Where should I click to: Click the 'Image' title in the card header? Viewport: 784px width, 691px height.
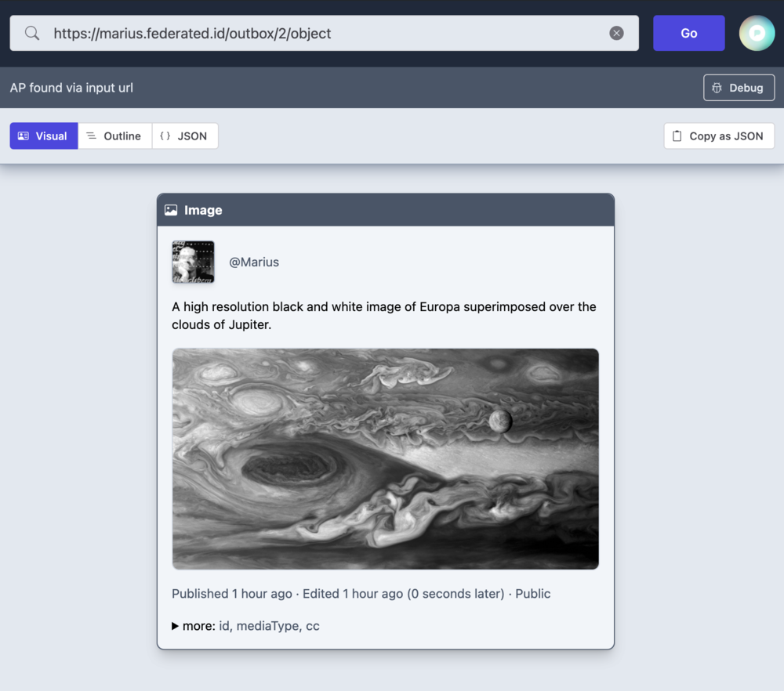(x=203, y=210)
